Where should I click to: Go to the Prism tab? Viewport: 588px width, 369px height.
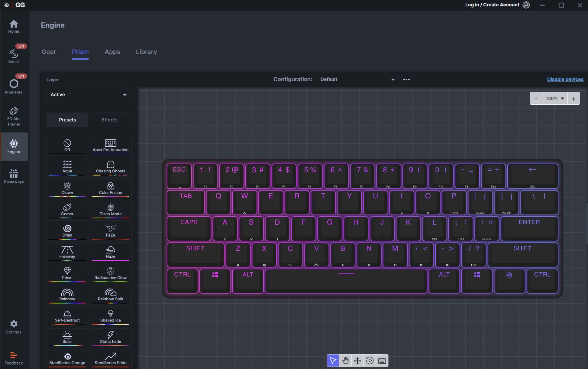click(x=80, y=52)
